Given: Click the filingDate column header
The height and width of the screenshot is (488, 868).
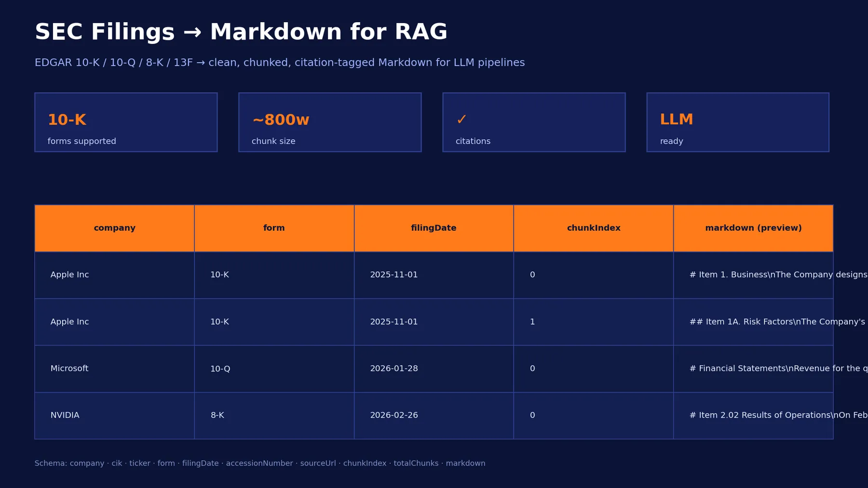Looking at the screenshot, I should pyautogui.click(x=434, y=228).
